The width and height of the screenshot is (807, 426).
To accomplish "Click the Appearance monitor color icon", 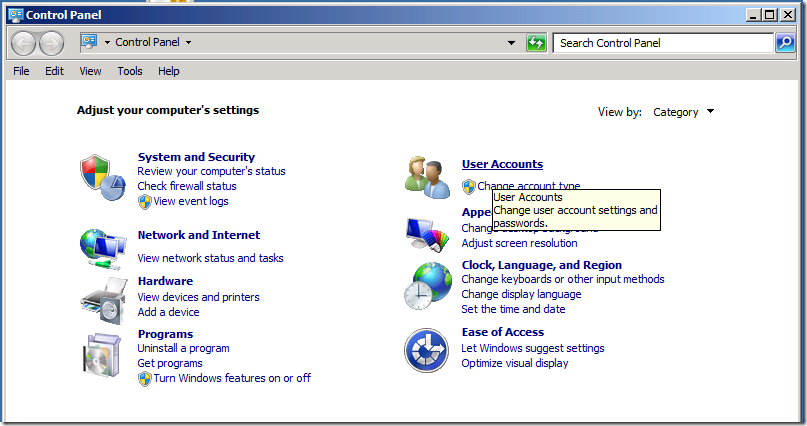I will click(x=428, y=235).
